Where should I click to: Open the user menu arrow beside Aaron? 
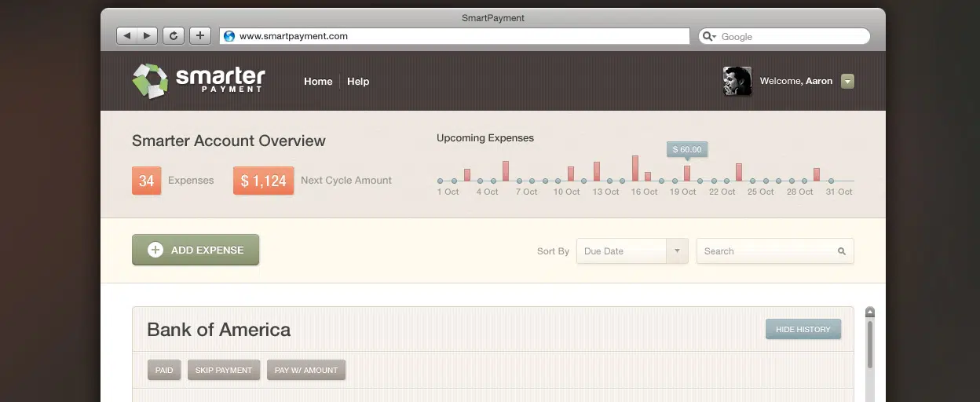tap(847, 81)
